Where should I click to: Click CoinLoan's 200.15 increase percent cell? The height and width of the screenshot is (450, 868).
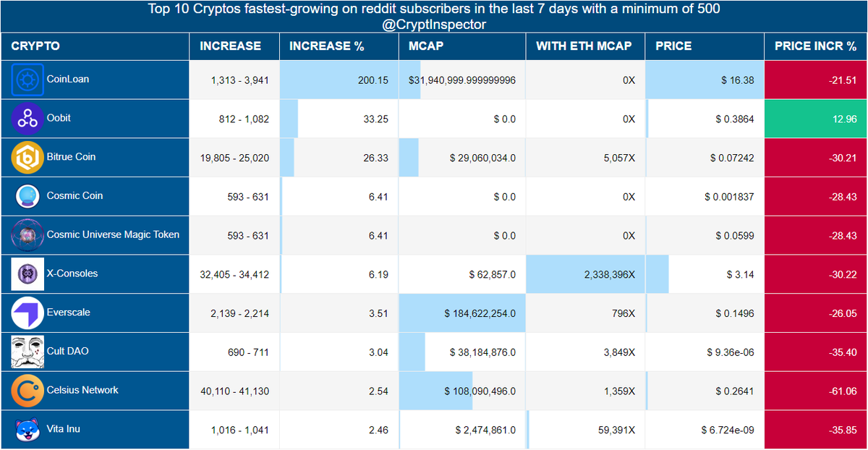coord(339,80)
